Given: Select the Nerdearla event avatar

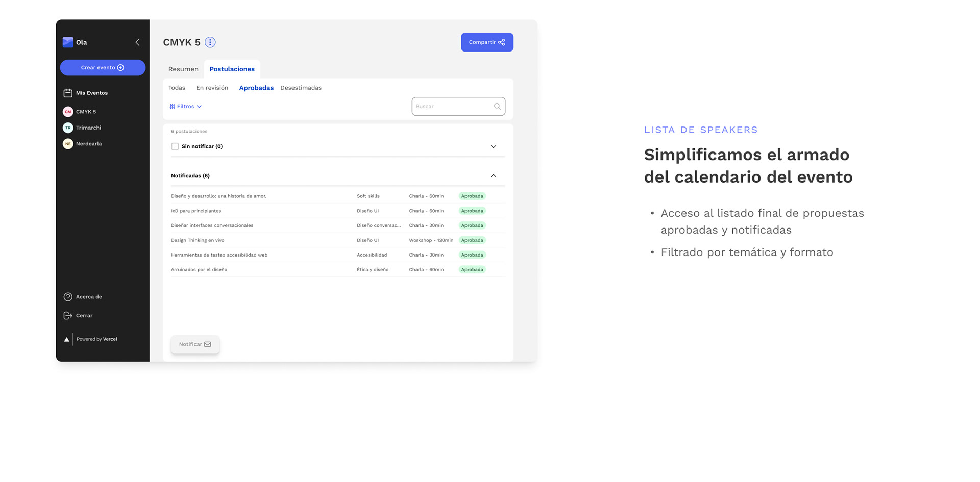Looking at the screenshot, I should click(x=68, y=144).
